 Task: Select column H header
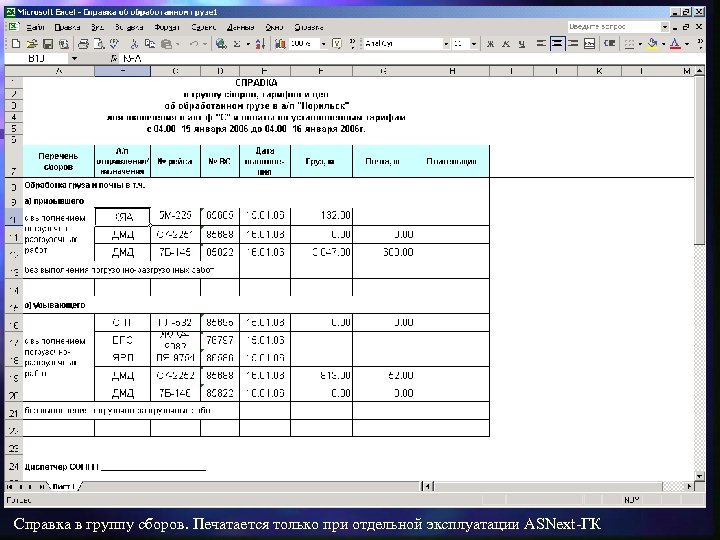click(x=452, y=71)
